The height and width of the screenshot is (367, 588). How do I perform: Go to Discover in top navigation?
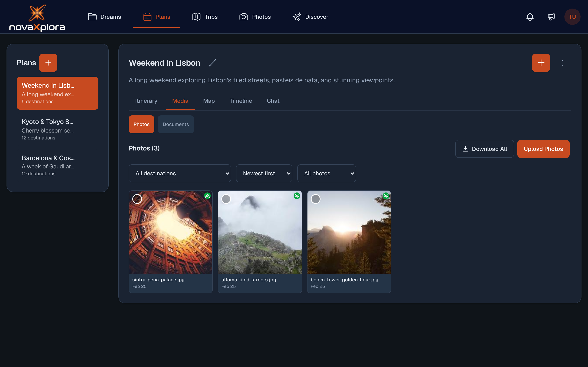click(x=310, y=17)
